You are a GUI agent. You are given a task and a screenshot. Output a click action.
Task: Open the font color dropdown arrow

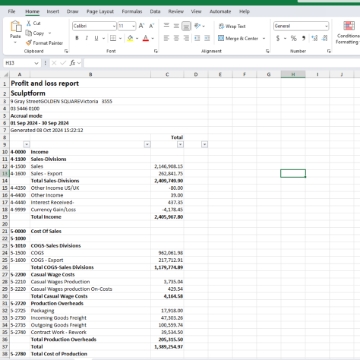pyautogui.click(x=153, y=38)
